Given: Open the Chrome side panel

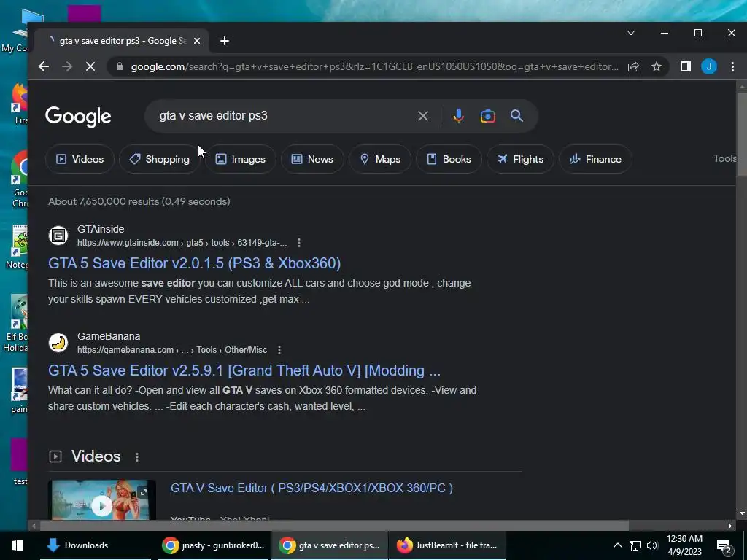Looking at the screenshot, I should tap(686, 66).
